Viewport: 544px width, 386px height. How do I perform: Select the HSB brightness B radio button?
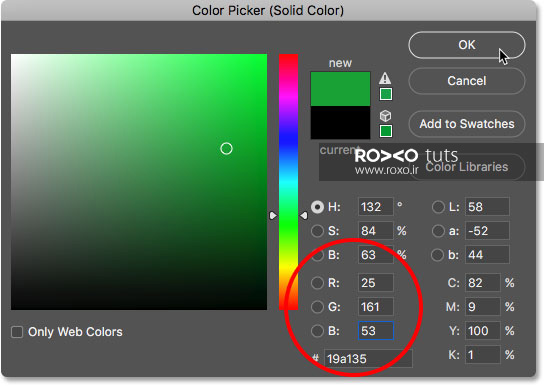tap(317, 255)
